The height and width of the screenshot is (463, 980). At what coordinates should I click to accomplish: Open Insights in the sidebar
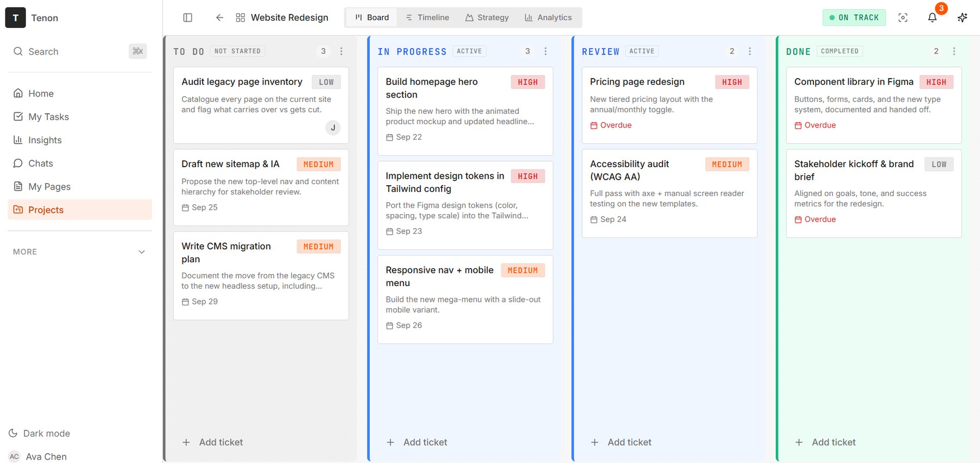[x=79, y=140]
